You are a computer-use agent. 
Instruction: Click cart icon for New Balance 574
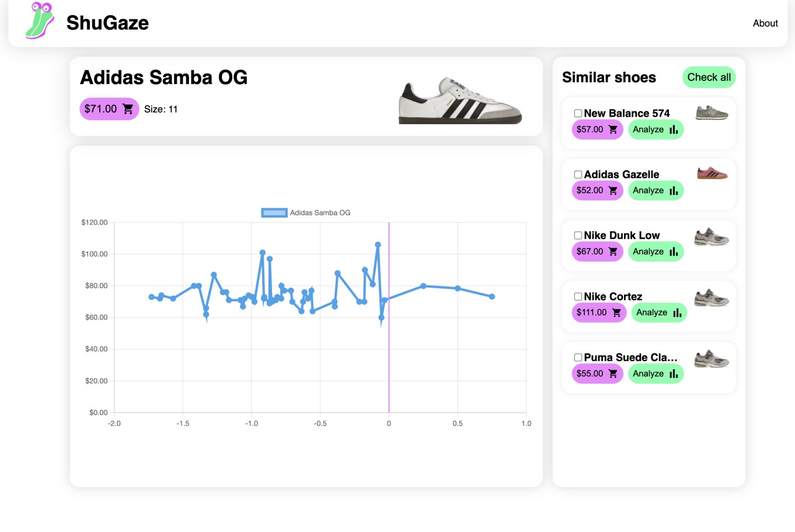[x=613, y=129]
